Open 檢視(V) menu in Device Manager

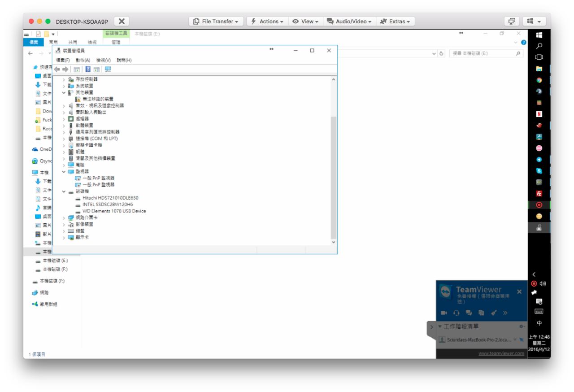(103, 60)
